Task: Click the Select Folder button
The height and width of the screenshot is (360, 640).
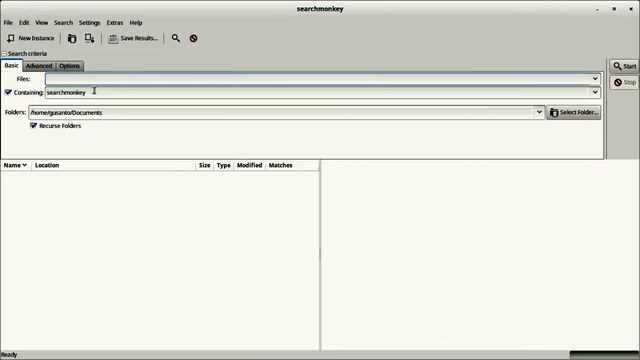Action: [x=573, y=112]
